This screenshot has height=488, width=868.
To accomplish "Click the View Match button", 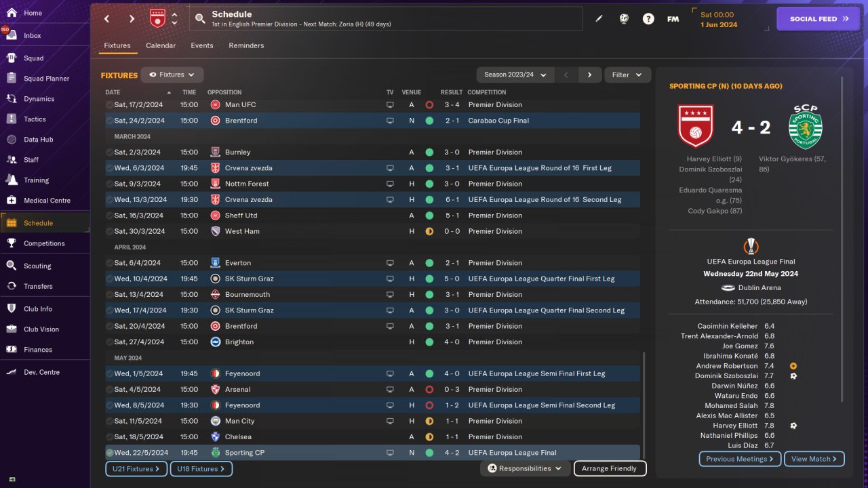I will tap(814, 459).
